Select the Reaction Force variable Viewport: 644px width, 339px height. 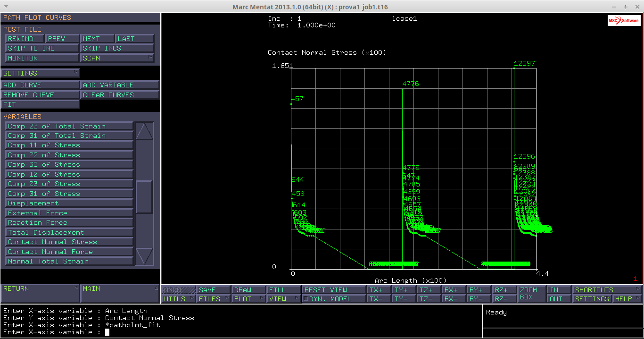70,223
